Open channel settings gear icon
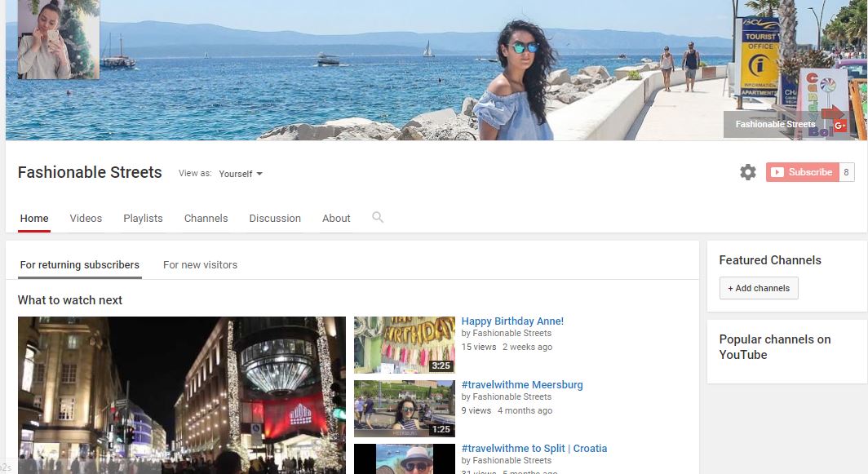Image resolution: width=868 pixels, height=474 pixels. 748,172
